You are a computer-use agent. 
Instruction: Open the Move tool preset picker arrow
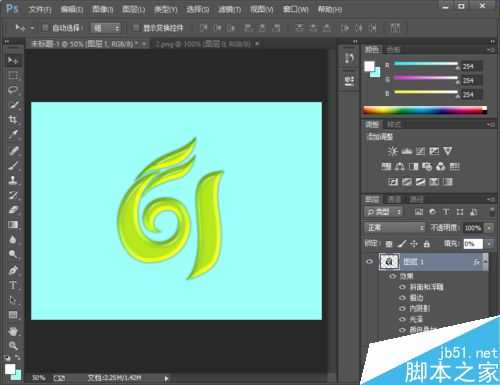32,28
